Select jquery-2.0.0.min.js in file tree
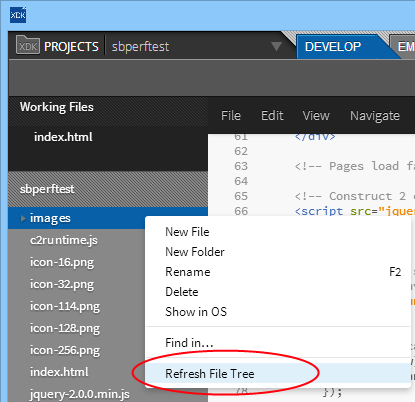This screenshot has width=415, height=402. point(79,394)
